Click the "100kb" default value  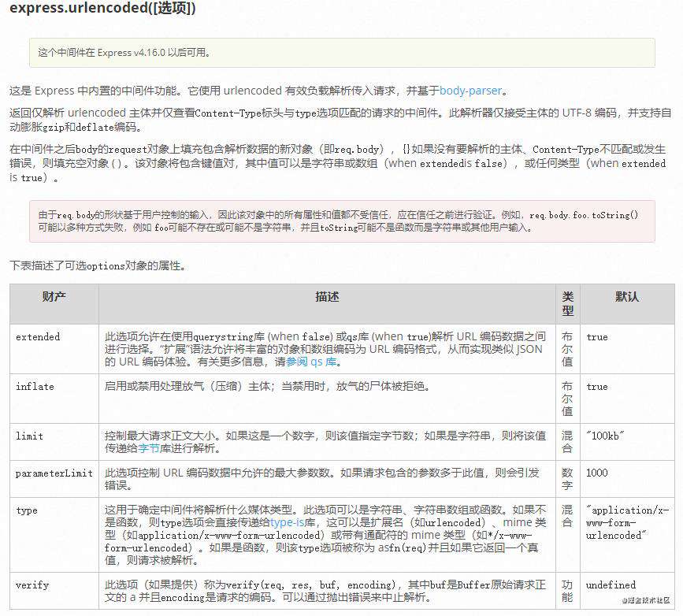[x=605, y=436]
